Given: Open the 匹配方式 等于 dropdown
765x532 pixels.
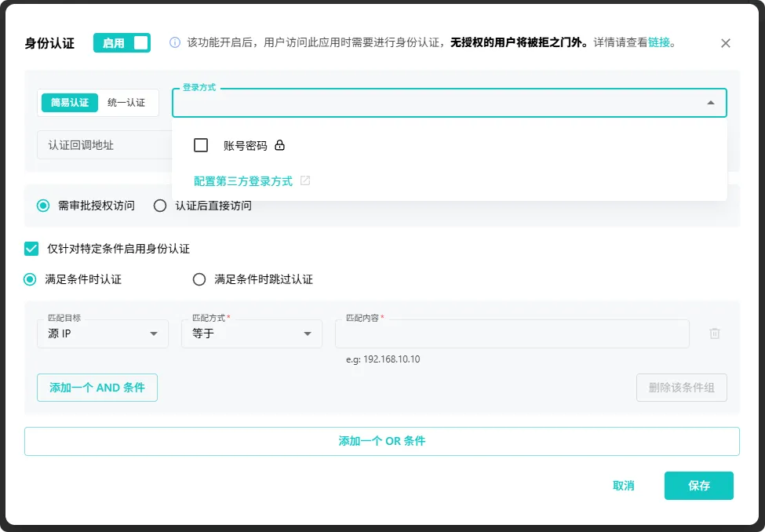Looking at the screenshot, I should pos(251,333).
